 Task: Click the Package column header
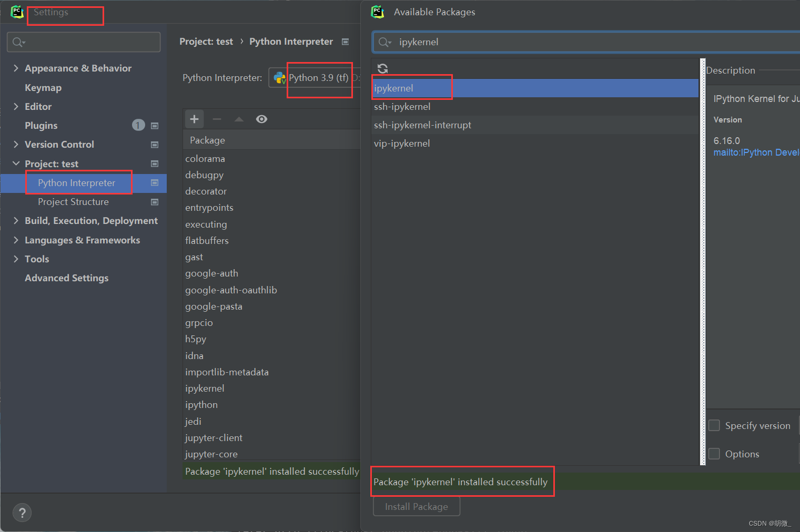[x=271, y=140]
